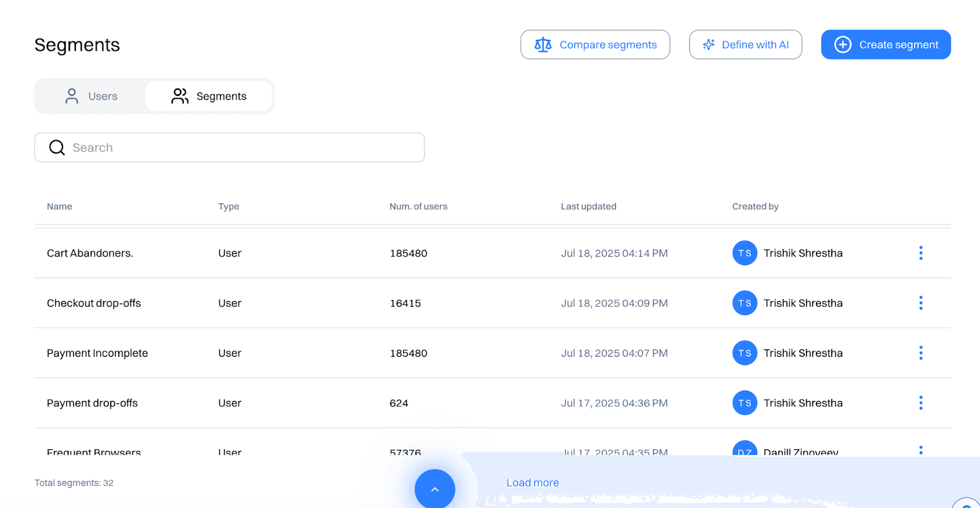
Task: Click the plus icon in Create segment
Action: (843, 45)
